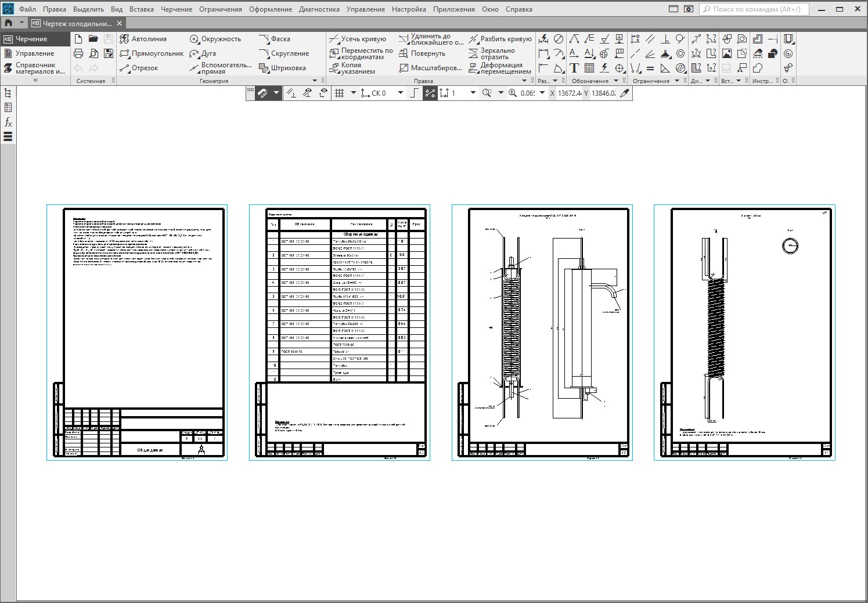Toggle the snap magnet button

pos(262,93)
